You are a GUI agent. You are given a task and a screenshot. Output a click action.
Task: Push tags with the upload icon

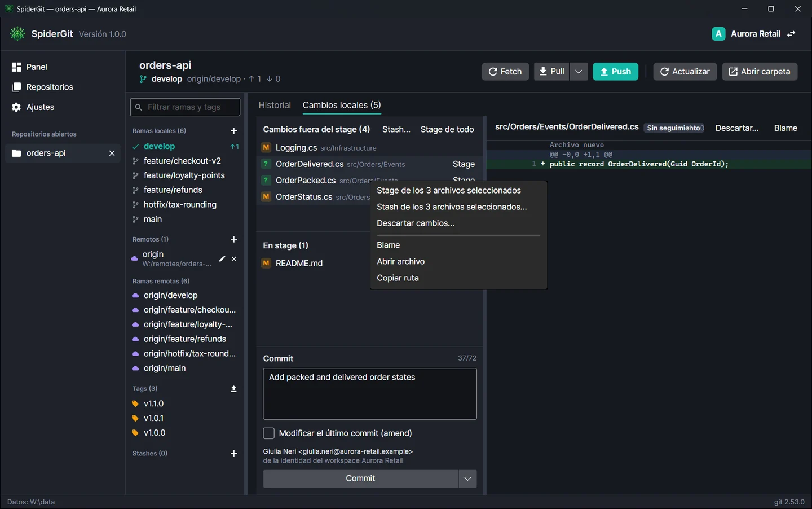click(x=234, y=389)
